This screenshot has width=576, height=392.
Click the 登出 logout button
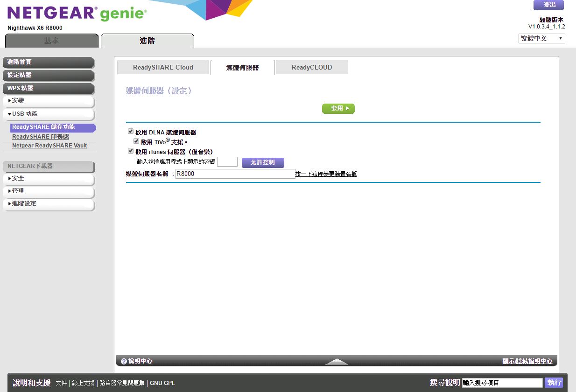click(548, 5)
